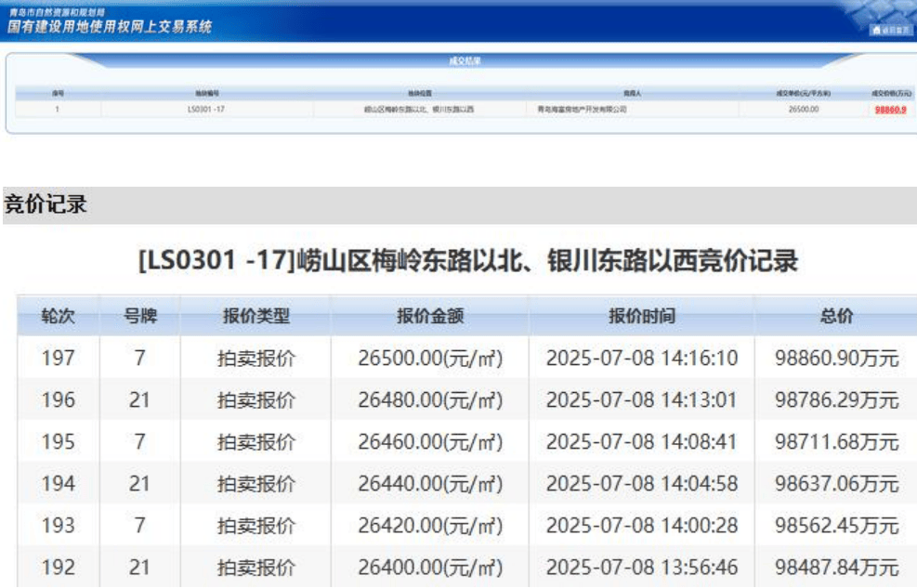Open the red 98860.9 transaction price link
Screen dimensions: 917x588
[891, 110]
